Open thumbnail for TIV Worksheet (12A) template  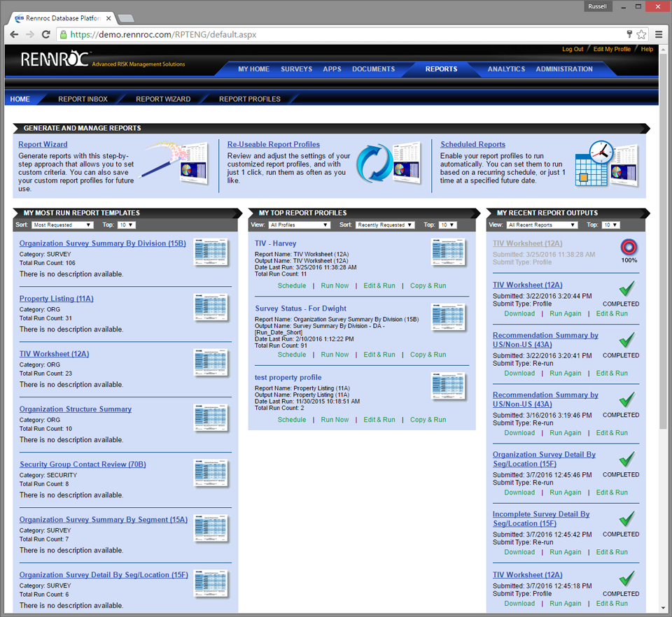(x=211, y=362)
